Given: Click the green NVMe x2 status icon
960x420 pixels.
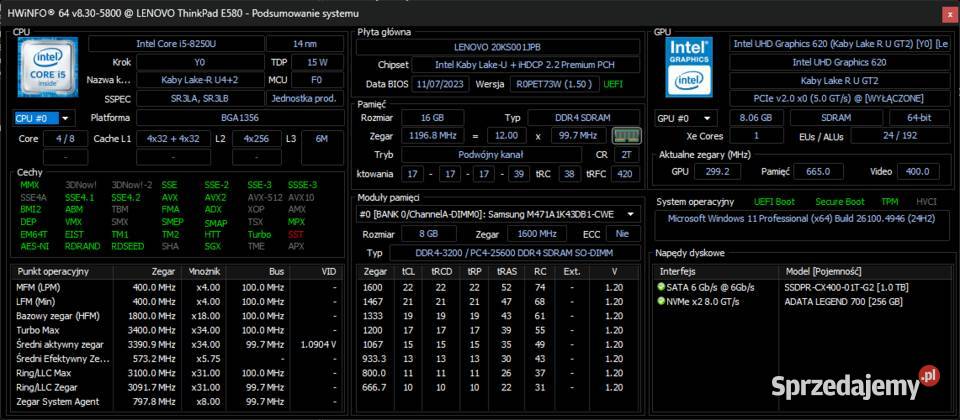Looking at the screenshot, I should 661,301.
